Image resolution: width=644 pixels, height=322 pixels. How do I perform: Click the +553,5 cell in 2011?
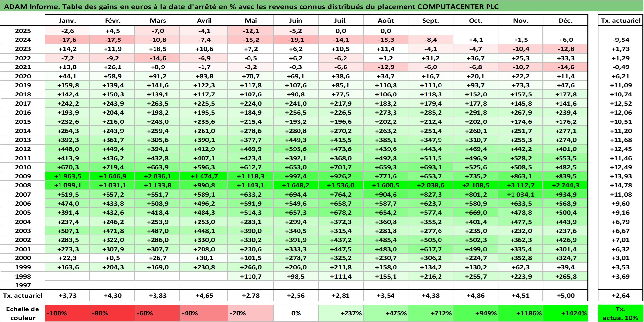pyautogui.click(x=565, y=158)
